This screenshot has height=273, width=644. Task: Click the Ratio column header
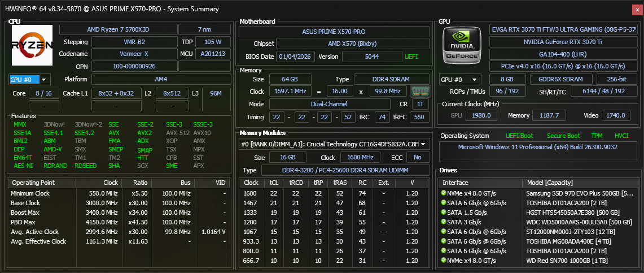pyautogui.click(x=136, y=183)
